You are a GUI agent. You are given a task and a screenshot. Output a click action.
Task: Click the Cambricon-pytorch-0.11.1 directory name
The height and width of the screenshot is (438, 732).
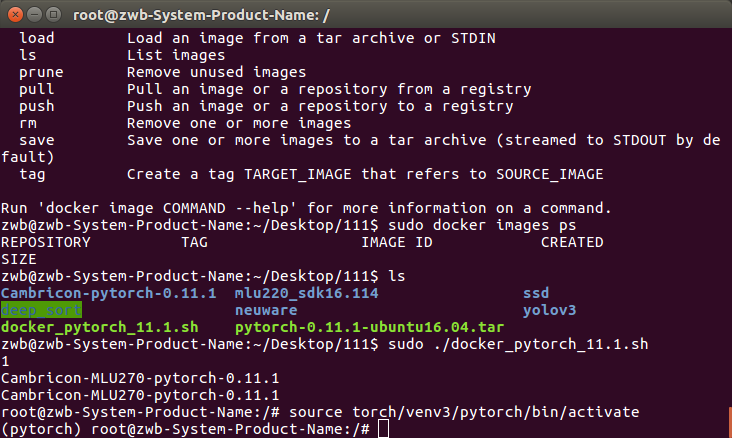(x=109, y=293)
